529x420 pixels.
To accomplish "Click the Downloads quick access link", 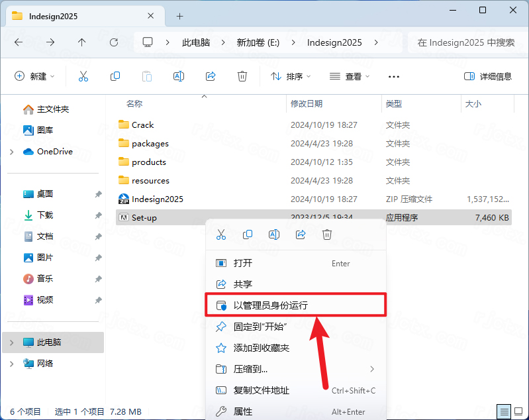I will [45, 215].
